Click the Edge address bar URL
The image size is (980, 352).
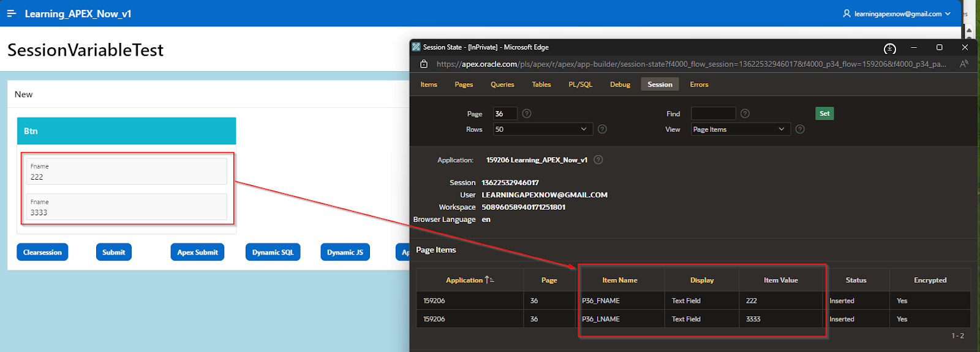pyautogui.click(x=691, y=64)
